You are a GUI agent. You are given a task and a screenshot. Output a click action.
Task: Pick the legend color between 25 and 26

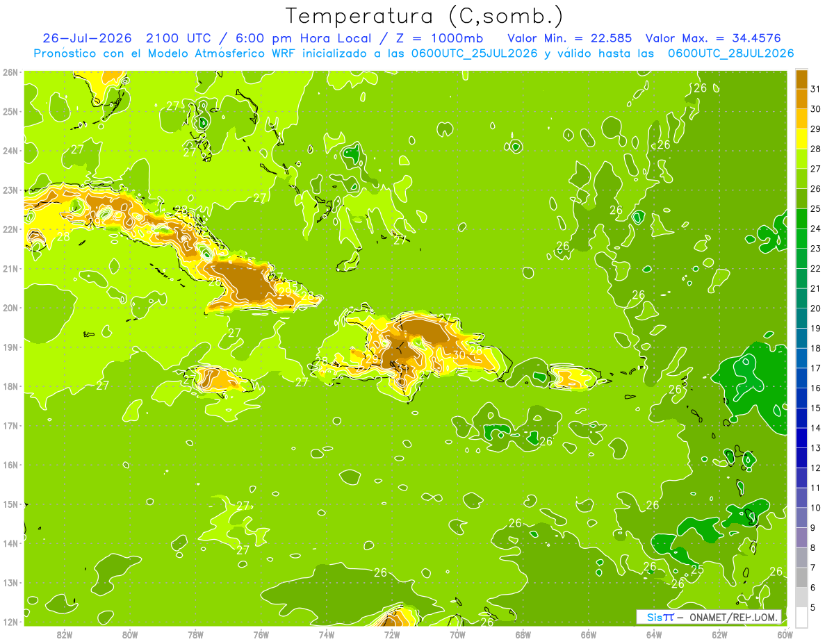tap(801, 198)
